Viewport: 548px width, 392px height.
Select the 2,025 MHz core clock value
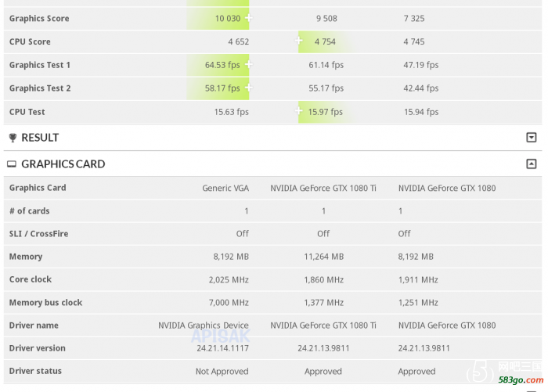(229, 280)
